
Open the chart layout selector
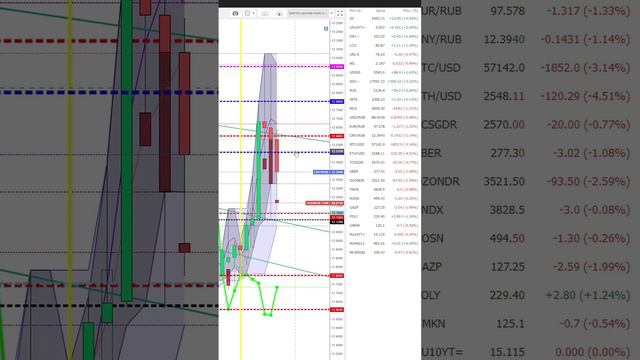tap(247, 13)
